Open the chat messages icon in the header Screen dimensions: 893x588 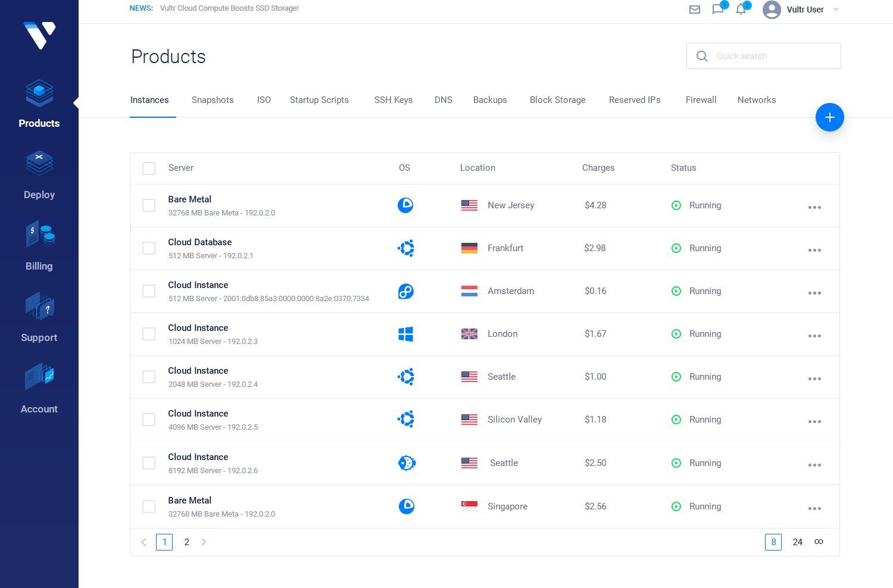[718, 10]
